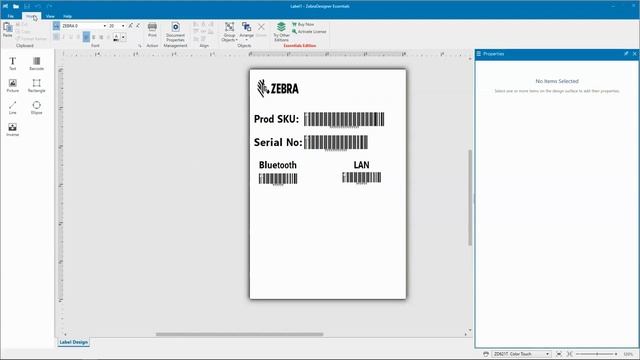Screen dimensions: 640x360
Task: Click the Undo arrow in quick access bar
Action: coord(38,6)
